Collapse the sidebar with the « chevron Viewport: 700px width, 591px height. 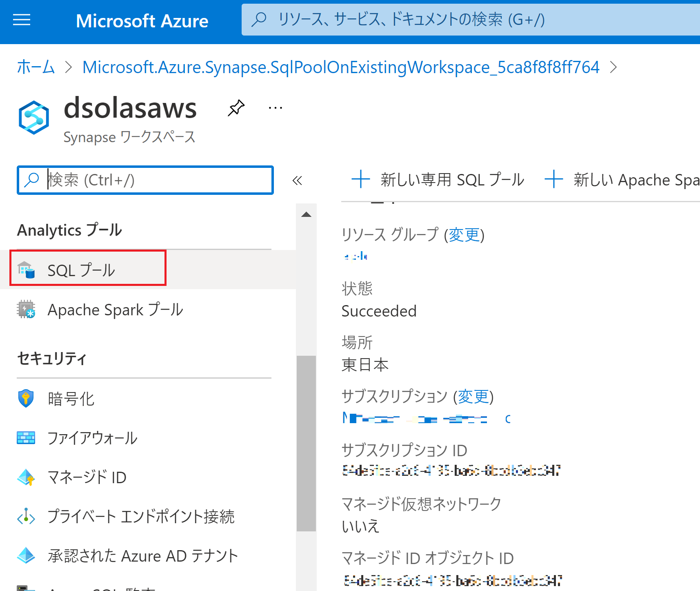tap(297, 181)
